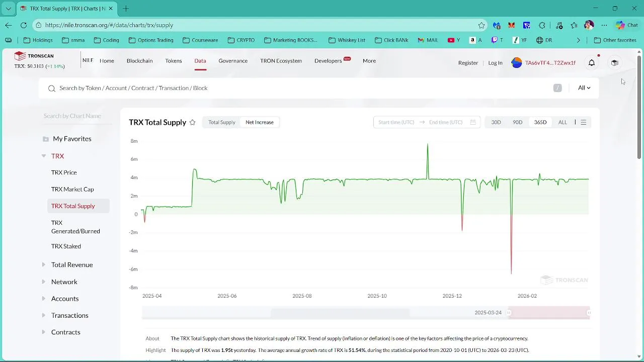Open TRX Market Cap chart

tap(72, 189)
